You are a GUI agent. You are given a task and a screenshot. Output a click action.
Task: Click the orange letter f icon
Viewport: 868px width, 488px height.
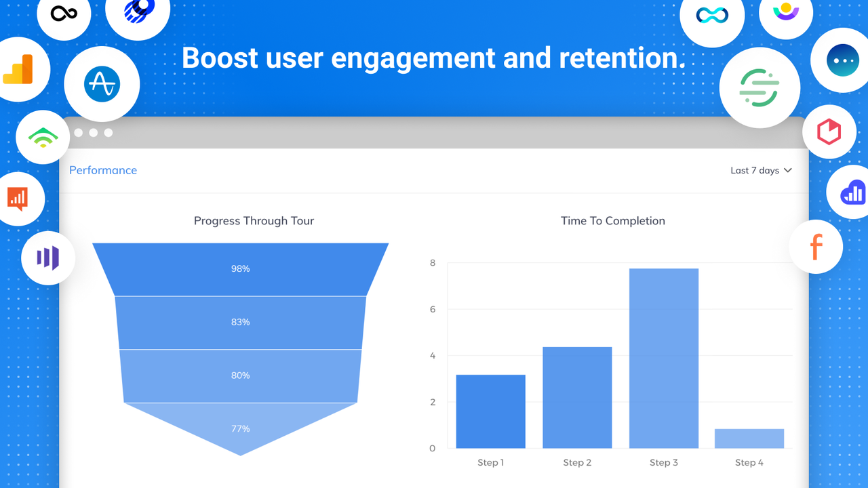(816, 247)
